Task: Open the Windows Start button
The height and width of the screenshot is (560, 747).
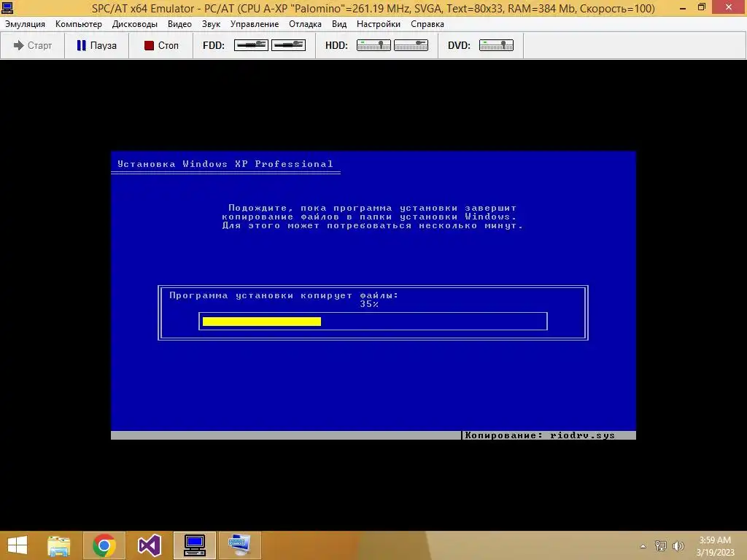Action: (x=18, y=545)
